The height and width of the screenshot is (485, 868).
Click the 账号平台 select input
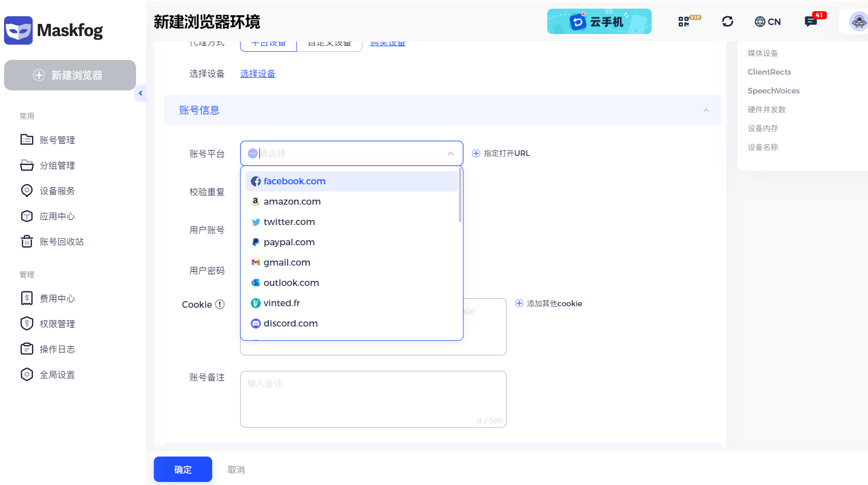[351, 153]
